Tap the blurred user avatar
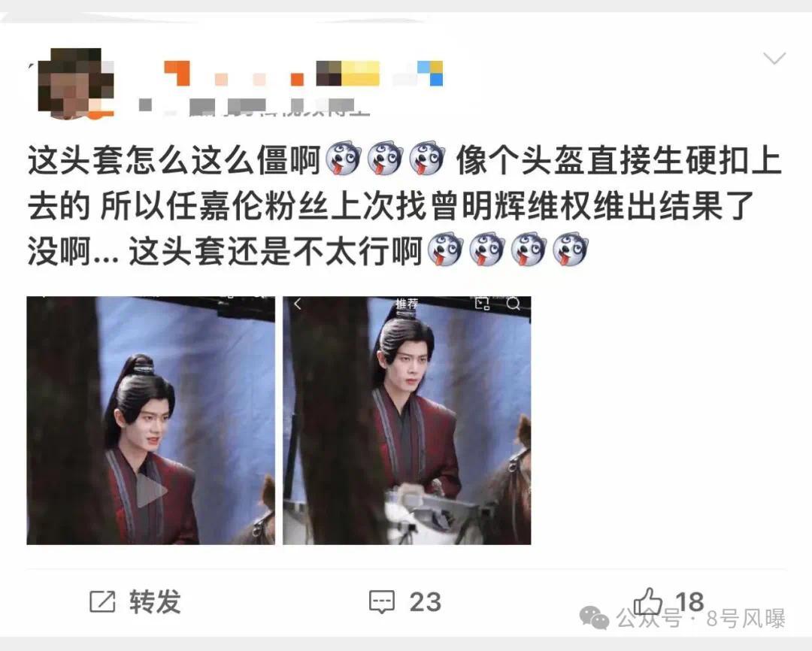Screen dimensions: 812x651 [x=76, y=83]
